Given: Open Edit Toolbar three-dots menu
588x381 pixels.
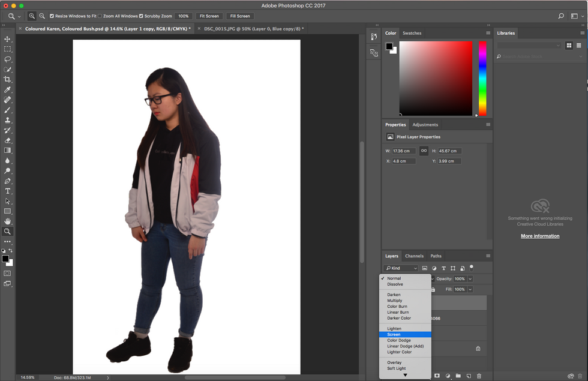Looking at the screenshot, I should pos(7,241).
